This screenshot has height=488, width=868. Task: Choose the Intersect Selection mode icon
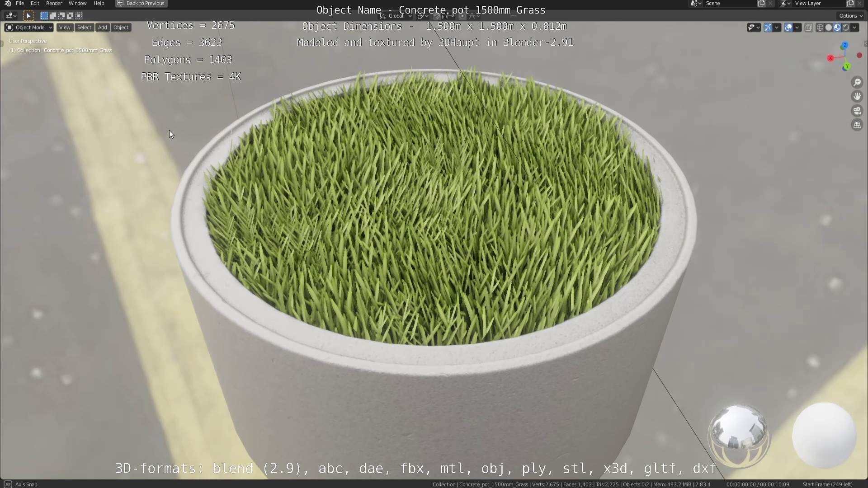(x=78, y=16)
